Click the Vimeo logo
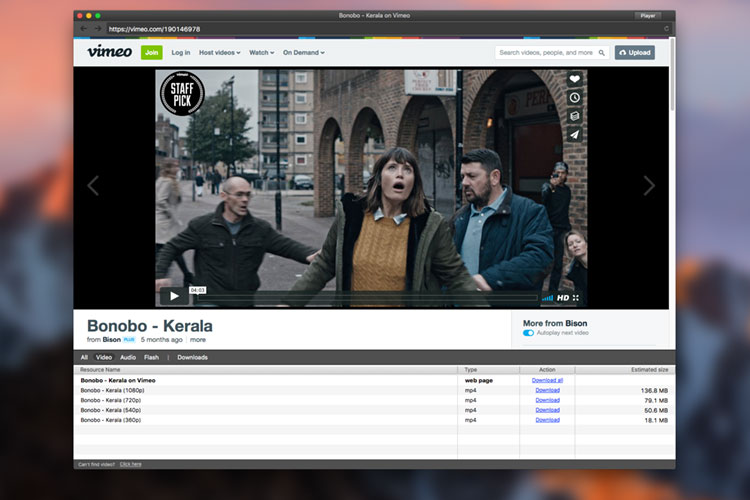Image resolution: width=750 pixels, height=500 pixels. click(x=110, y=52)
